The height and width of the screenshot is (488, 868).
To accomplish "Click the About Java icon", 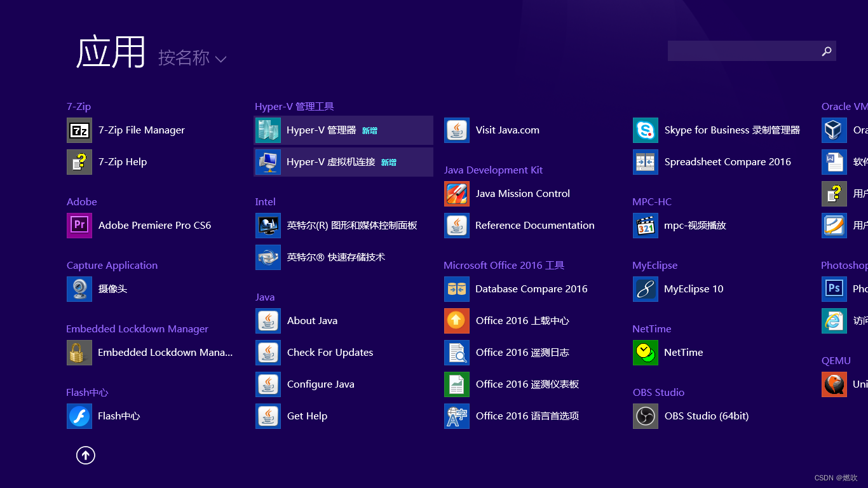I will (268, 321).
